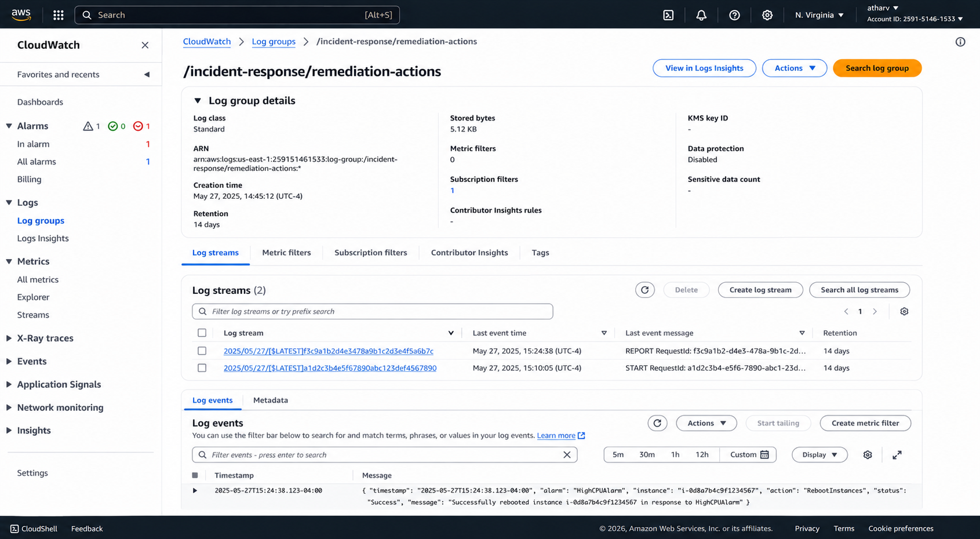Click Create metric filter button
The image size is (980, 539).
coord(865,423)
